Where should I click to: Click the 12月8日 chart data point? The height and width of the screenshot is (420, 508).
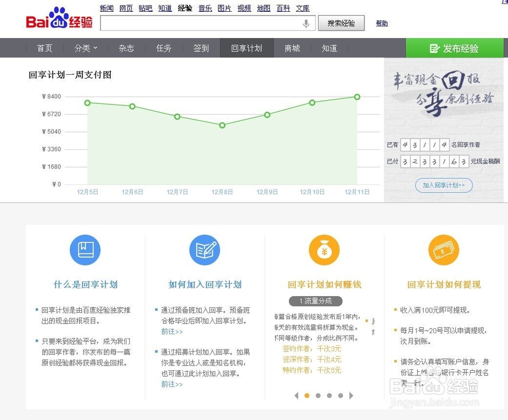tap(223, 125)
